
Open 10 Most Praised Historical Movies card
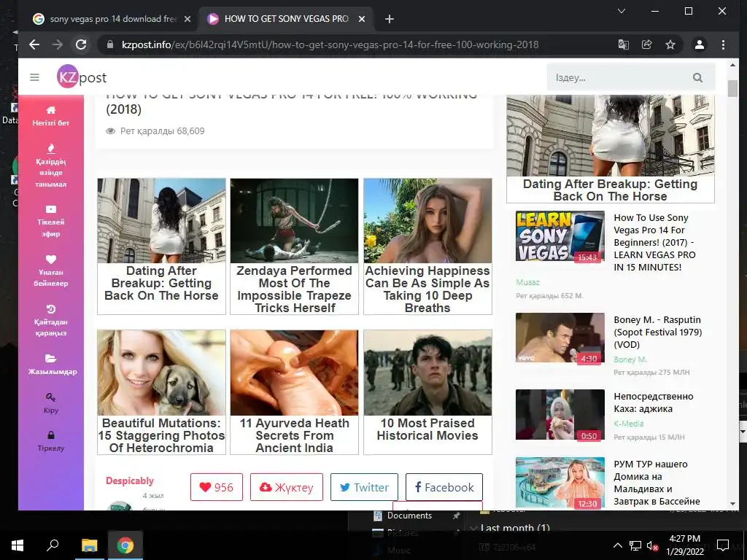tap(427, 392)
